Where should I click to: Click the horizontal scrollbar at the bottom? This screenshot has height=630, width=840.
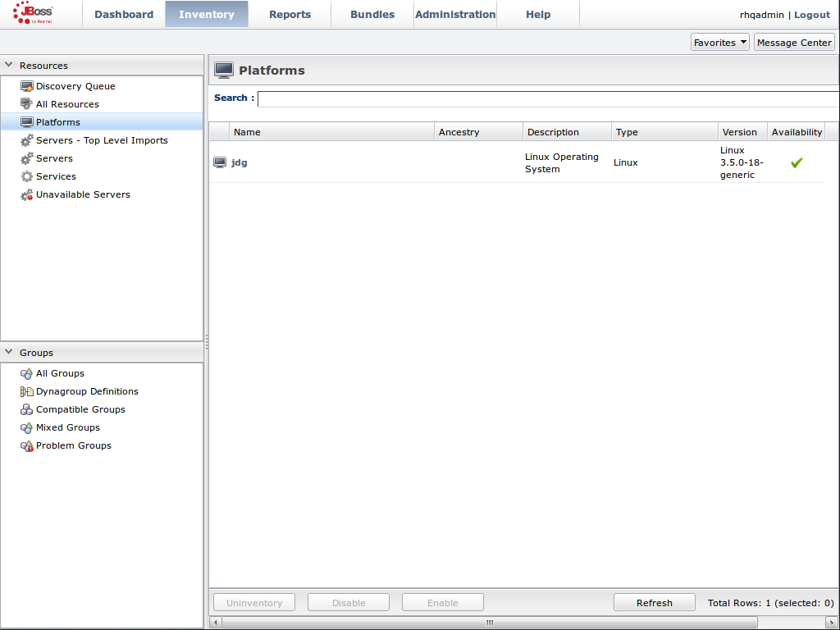(490, 623)
